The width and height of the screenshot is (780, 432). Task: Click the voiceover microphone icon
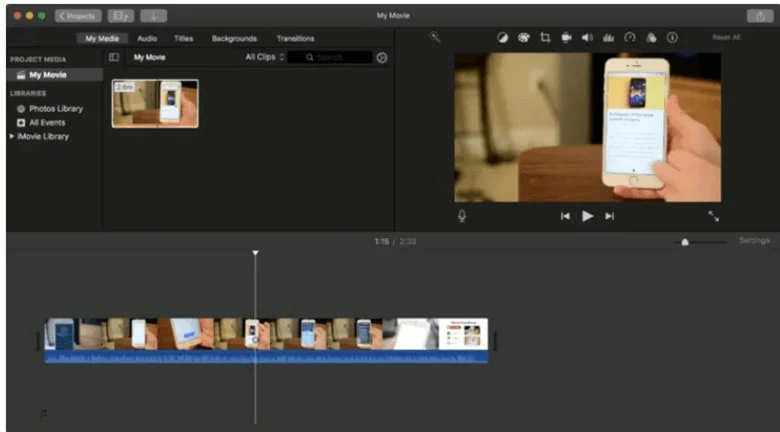coord(462,216)
